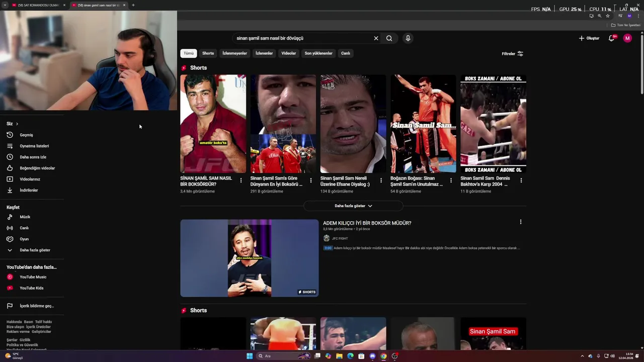Expand the Siz section arrow
The height and width of the screenshot is (362, 644).
click(17, 124)
